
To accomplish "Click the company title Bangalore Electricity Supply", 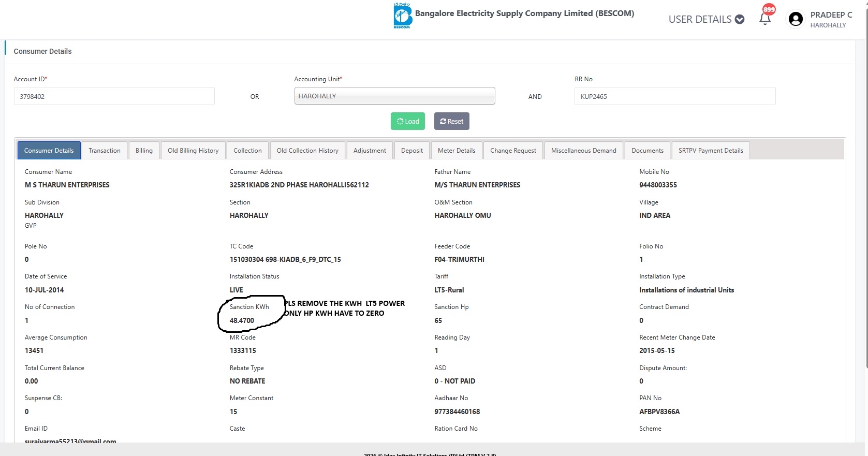I will click(x=524, y=13).
